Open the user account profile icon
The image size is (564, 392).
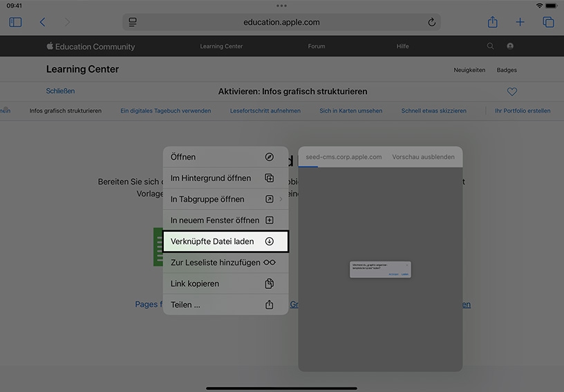point(510,46)
